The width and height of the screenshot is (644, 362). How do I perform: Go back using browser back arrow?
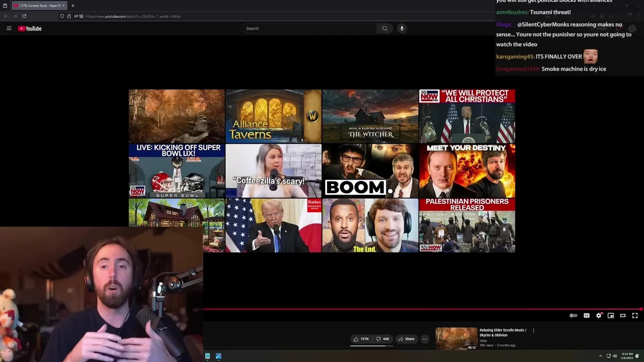[6, 16]
